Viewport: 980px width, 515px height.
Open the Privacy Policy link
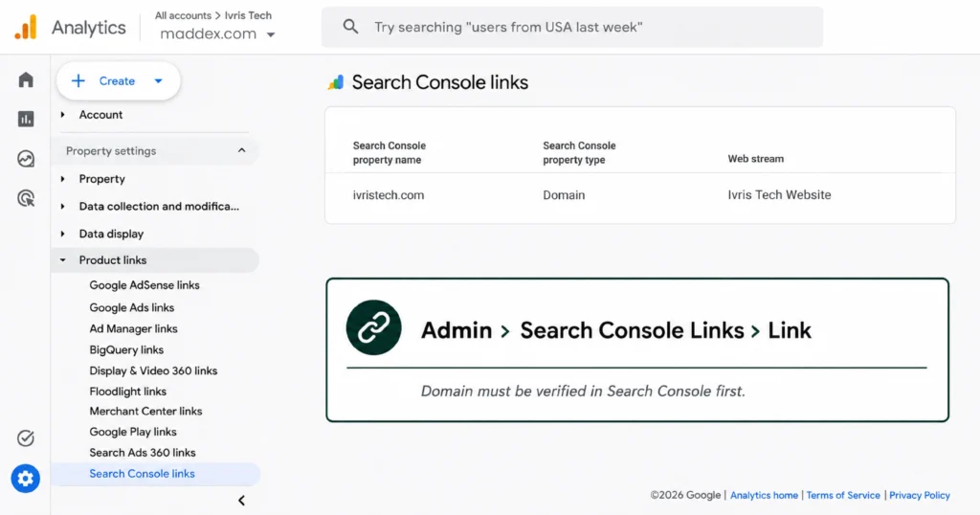(x=920, y=495)
